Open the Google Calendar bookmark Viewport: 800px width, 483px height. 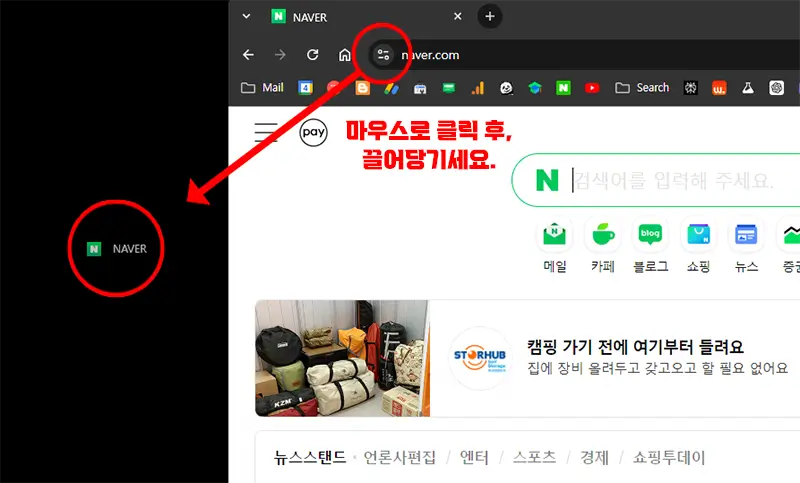click(305, 88)
